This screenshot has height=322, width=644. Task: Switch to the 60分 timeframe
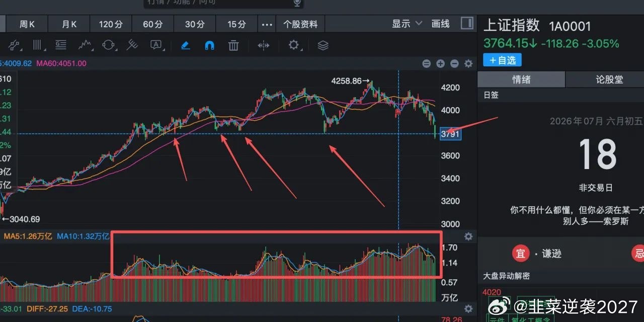pyautogui.click(x=153, y=24)
